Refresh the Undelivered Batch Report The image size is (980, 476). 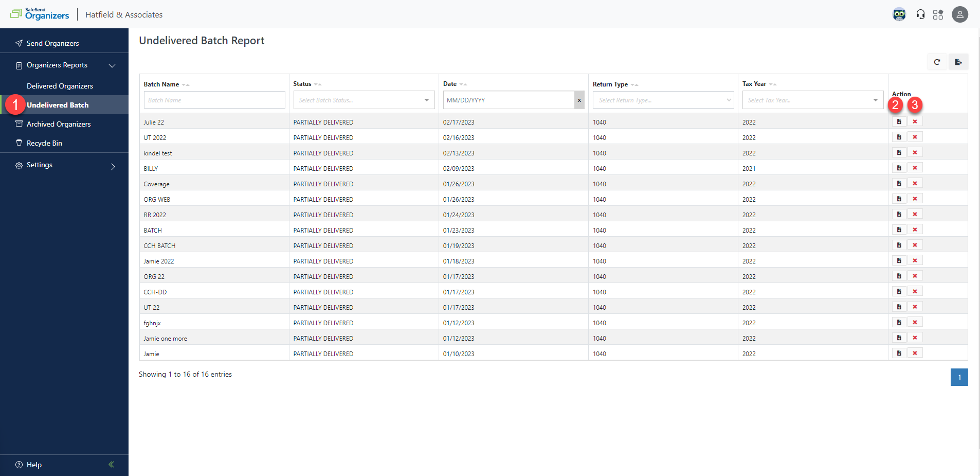937,62
